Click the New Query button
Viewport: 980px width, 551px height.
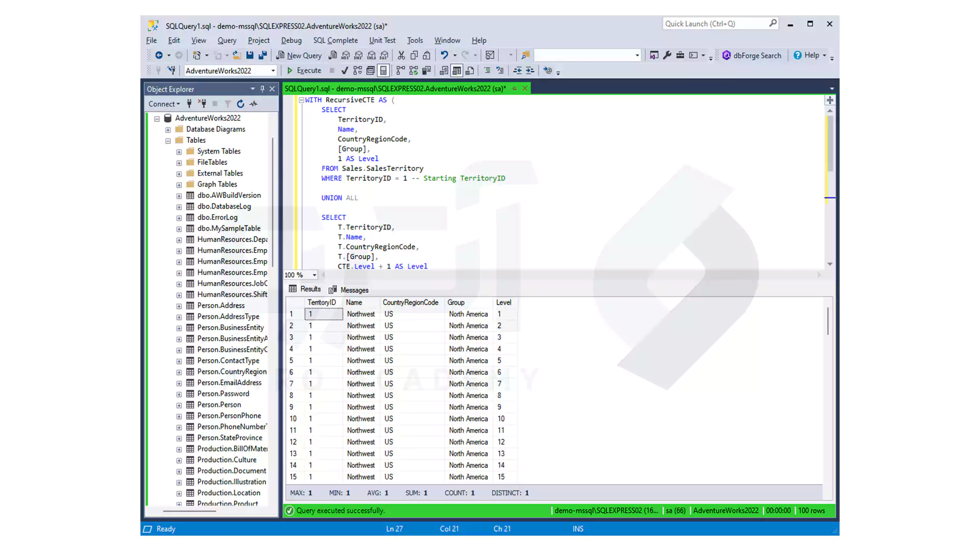click(299, 55)
